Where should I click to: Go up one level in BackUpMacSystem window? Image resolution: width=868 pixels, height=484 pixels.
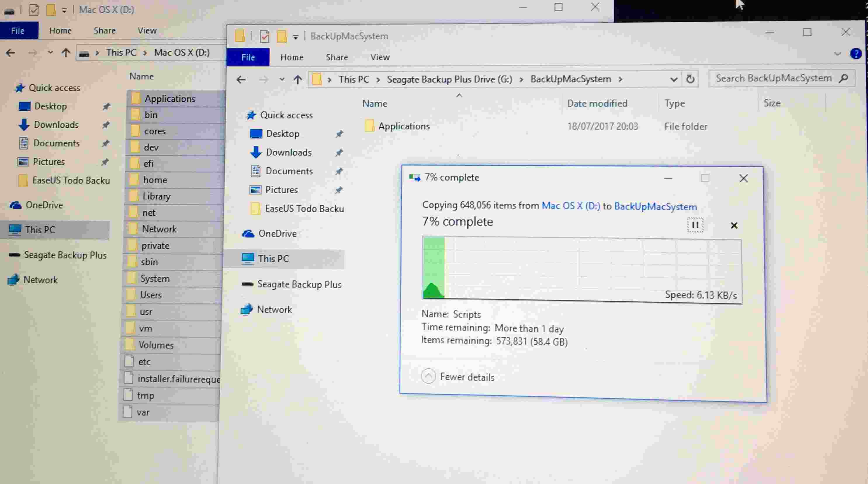tap(297, 80)
